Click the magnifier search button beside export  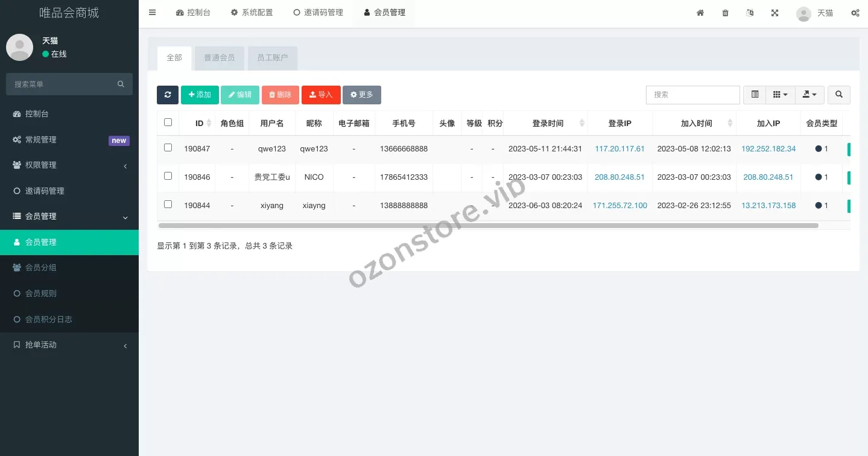click(838, 95)
